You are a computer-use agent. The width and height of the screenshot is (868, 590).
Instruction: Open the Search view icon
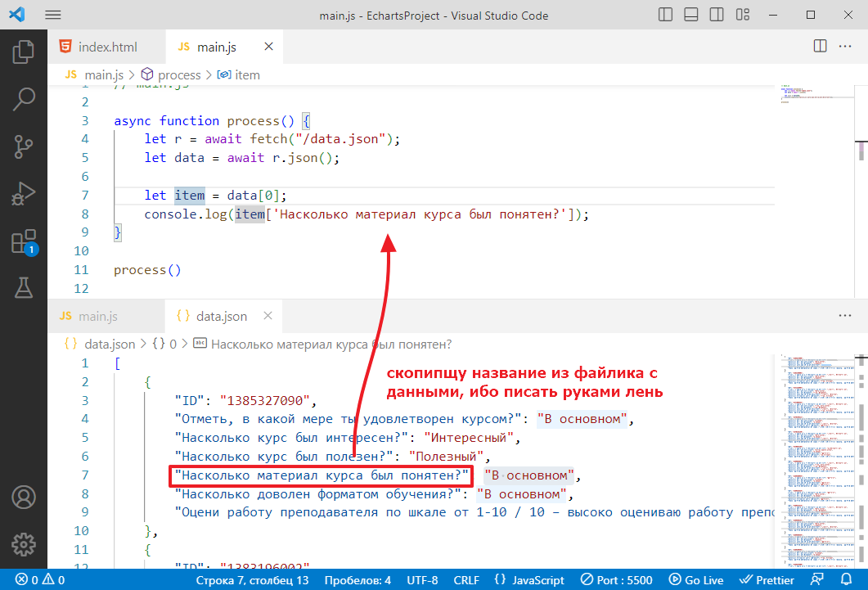(x=23, y=99)
